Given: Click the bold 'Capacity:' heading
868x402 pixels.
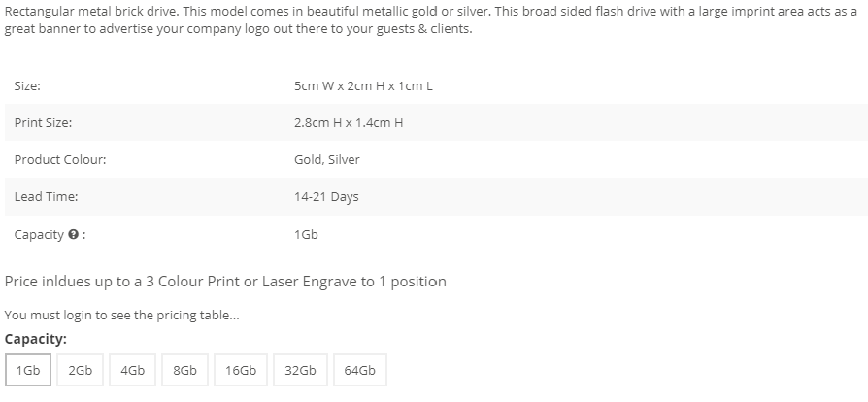Looking at the screenshot, I should point(35,340).
